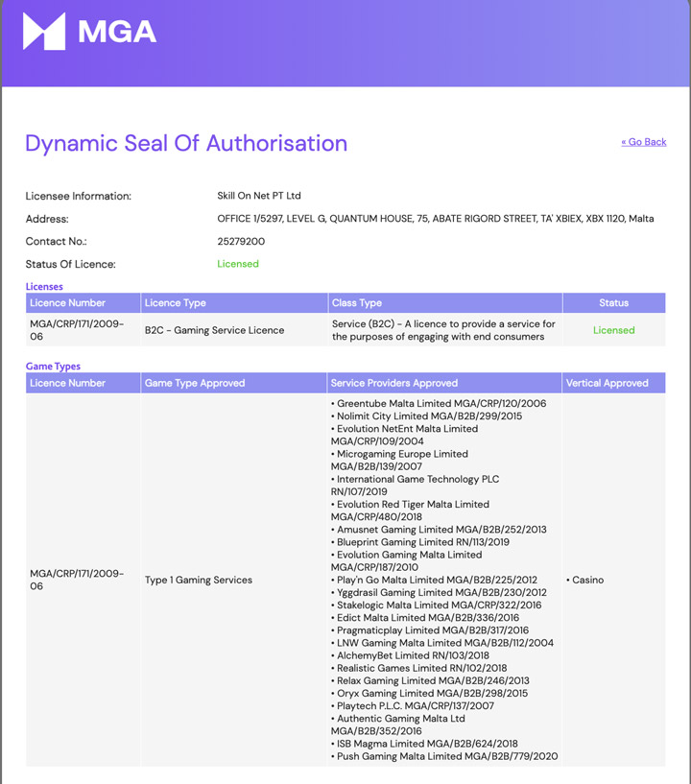Click the Playtech P.L.C. entry

click(x=413, y=706)
